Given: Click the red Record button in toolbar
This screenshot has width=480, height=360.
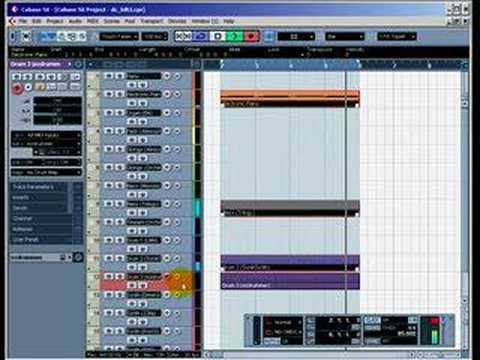Looking at the screenshot, I should coord(251,36).
